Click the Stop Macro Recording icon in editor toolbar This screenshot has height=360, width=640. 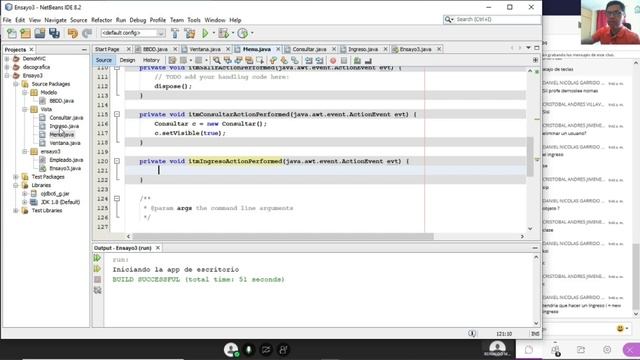coord(344,60)
